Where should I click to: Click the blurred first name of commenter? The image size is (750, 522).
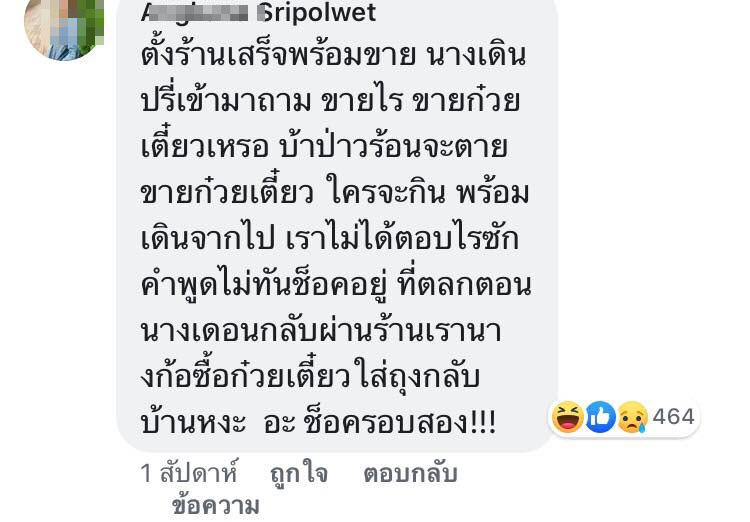click(x=195, y=12)
